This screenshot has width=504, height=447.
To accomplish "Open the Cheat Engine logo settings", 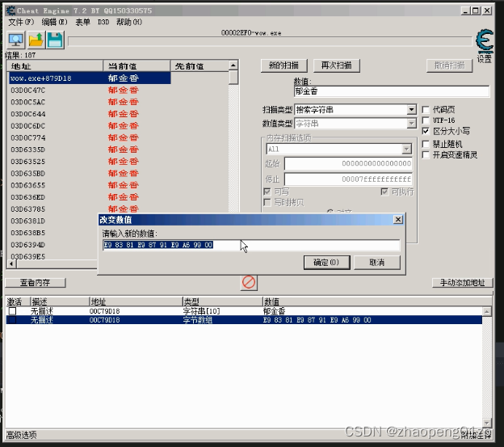I will click(485, 41).
